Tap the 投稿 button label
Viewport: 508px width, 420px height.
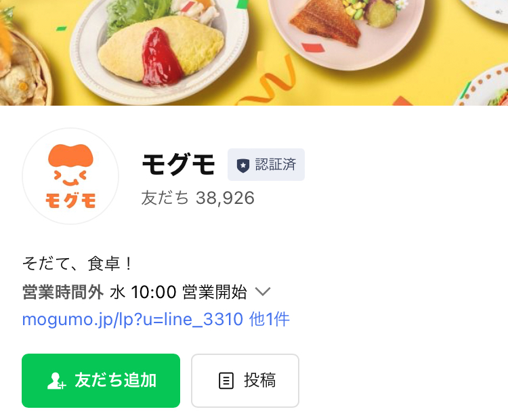(260, 381)
